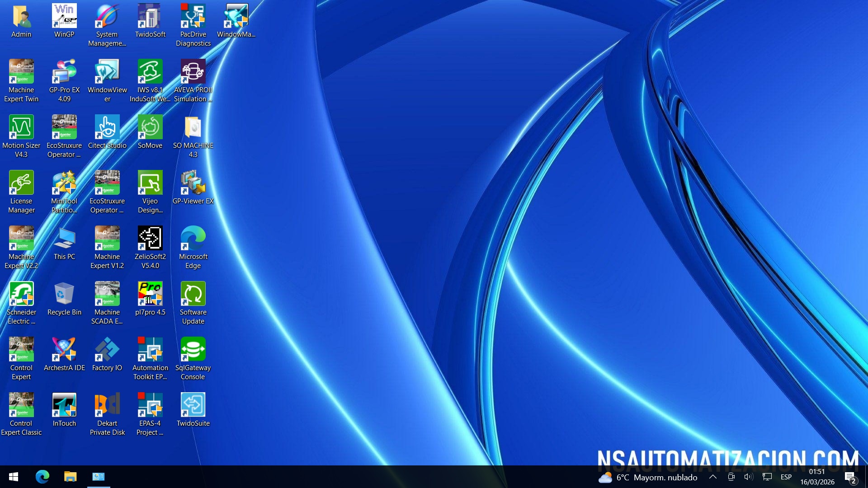The height and width of the screenshot is (488, 868).
Task: Select the Control Expert shortcut above ArchestrA
Action: pyautogui.click(x=21, y=359)
